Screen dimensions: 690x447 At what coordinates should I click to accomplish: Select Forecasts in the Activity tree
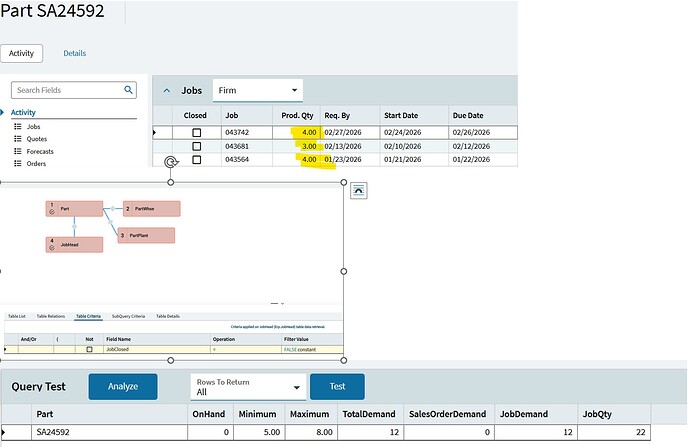pos(40,151)
